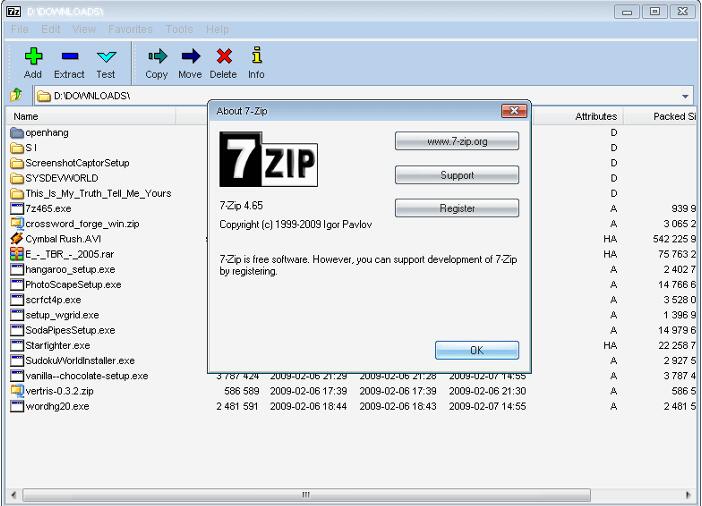Close the About 7-Zip dialog
Screen dimensions: 702x506
tap(514, 111)
